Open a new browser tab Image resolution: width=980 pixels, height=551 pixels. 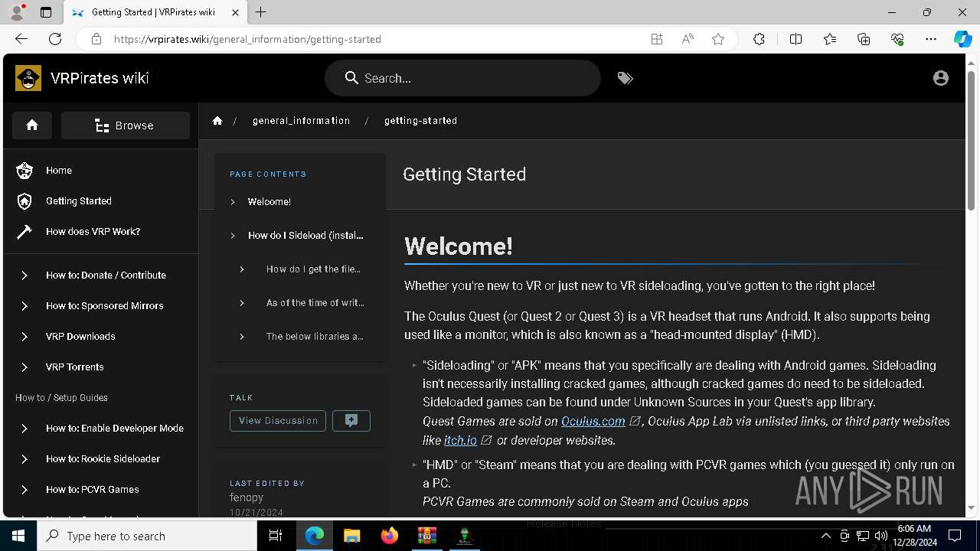[x=261, y=12]
